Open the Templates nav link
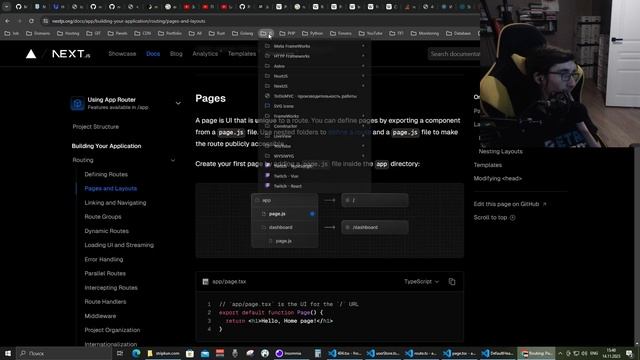This screenshot has width=640, height=360. pyautogui.click(x=242, y=53)
